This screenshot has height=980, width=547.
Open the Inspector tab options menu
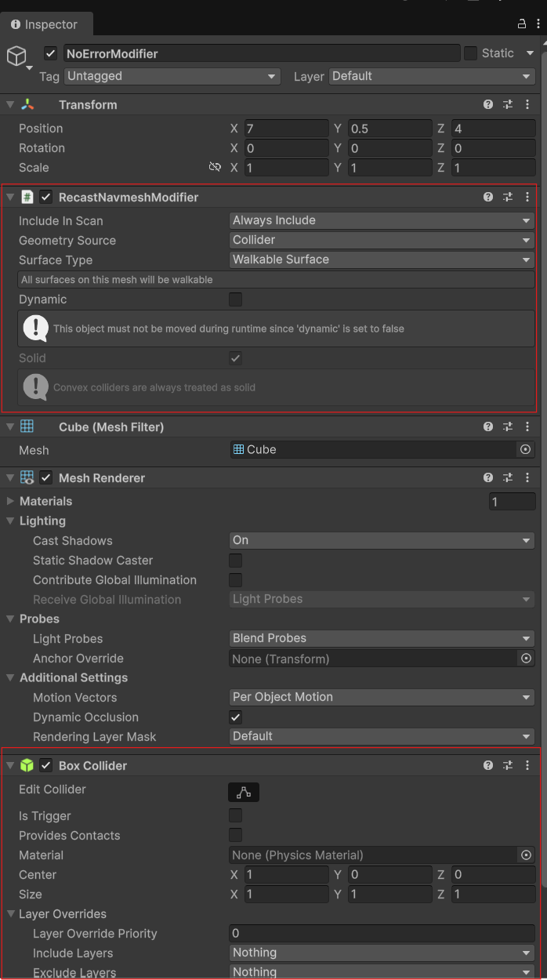click(537, 24)
